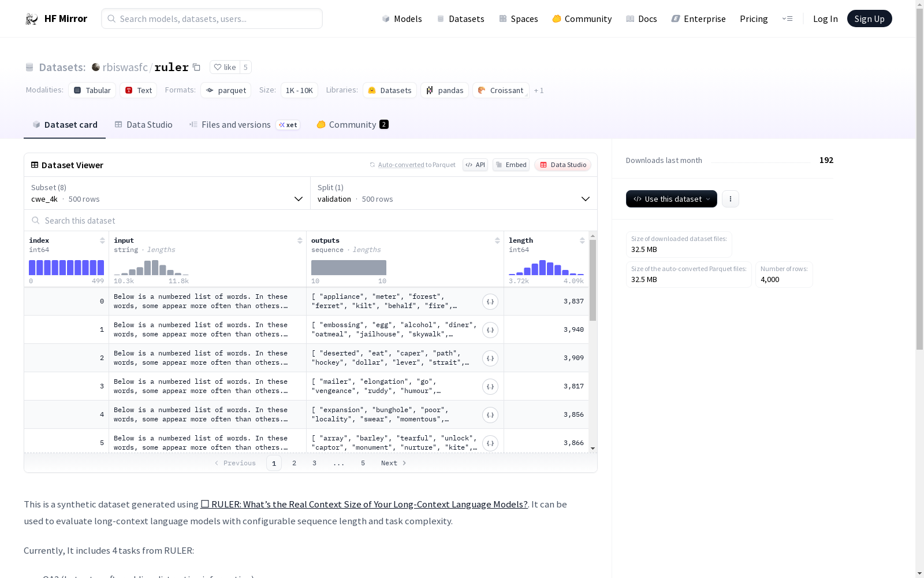The width and height of the screenshot is (924, 578).
Task: Open the Pricing page
Action: point(754,18)
